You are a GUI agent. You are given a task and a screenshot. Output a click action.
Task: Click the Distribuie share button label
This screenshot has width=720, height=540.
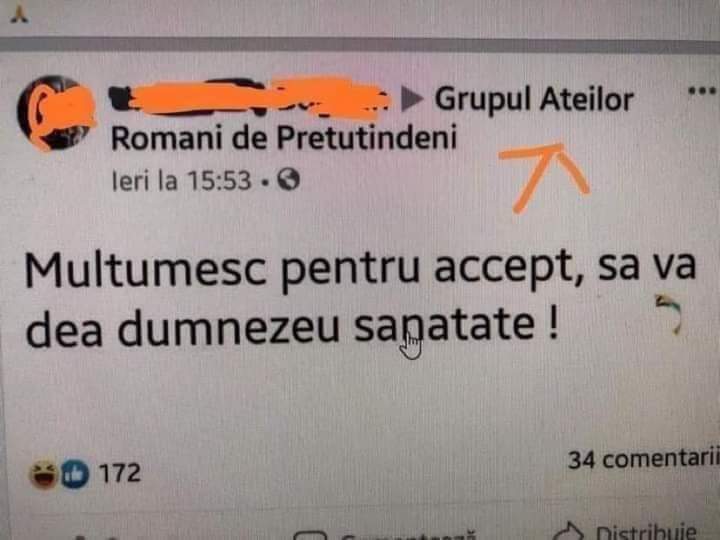646,533
